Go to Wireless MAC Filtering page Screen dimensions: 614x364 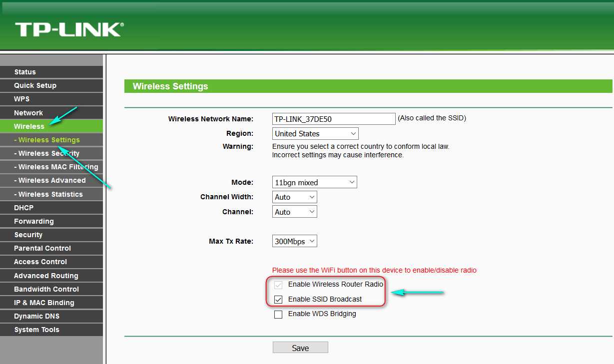(x=51, y=167)
